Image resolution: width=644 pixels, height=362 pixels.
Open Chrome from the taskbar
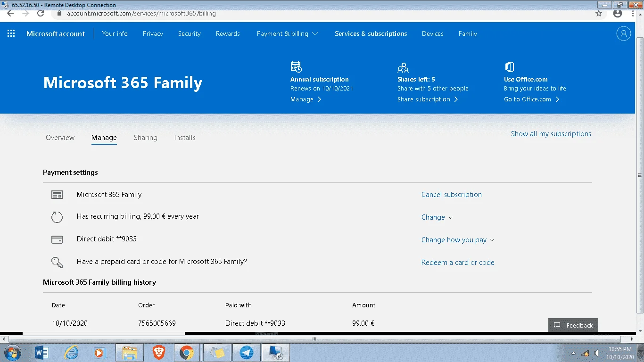tap(187, 352)
